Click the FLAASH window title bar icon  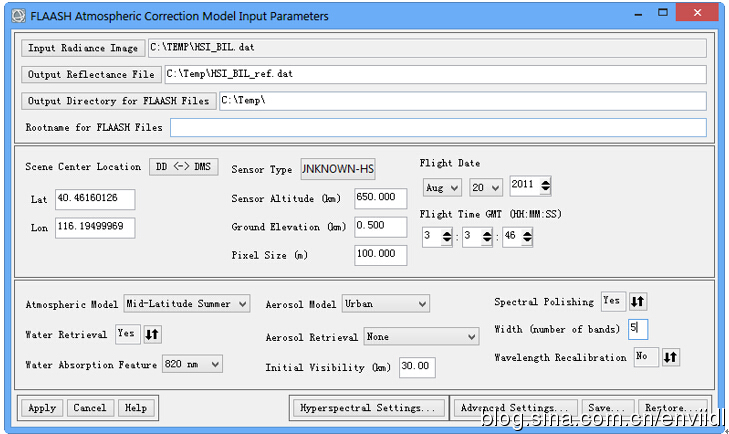[x=19, y=16]
